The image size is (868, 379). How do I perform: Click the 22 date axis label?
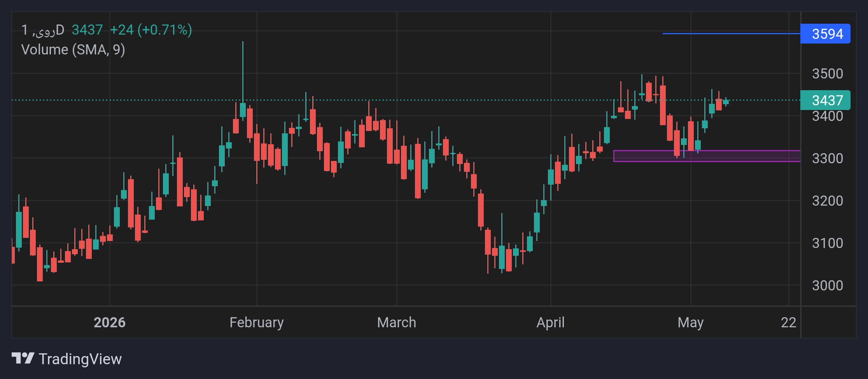(x=789, y=322)
